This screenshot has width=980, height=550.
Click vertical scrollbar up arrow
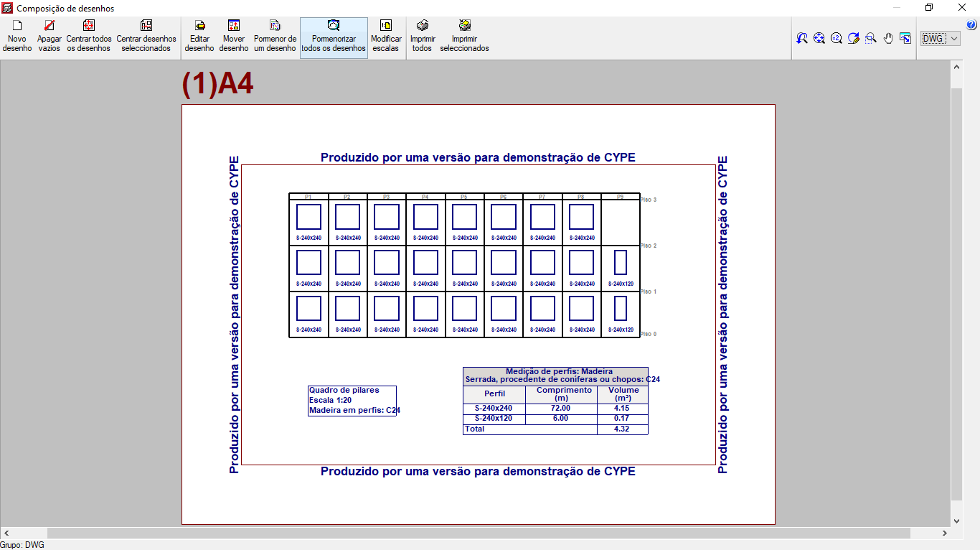956,66
